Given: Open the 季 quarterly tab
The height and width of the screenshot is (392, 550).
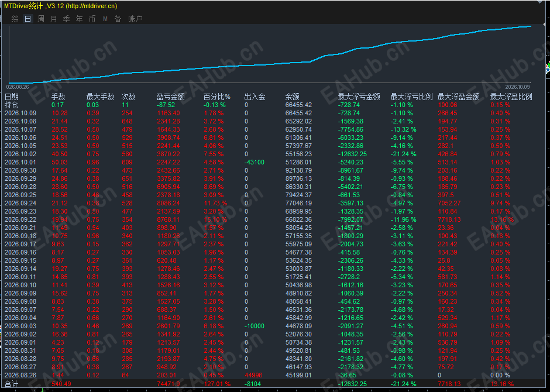Looking at the screenshot, I should point(66,19).
